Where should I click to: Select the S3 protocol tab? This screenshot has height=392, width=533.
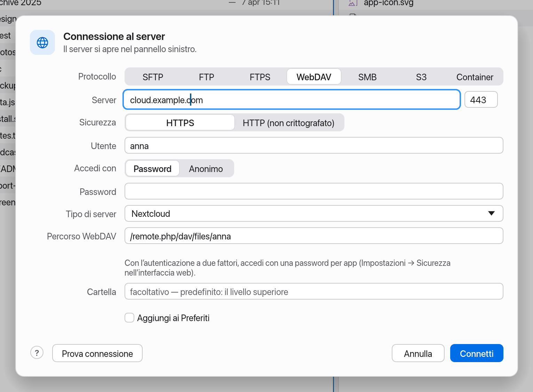[x=421, y=77]
